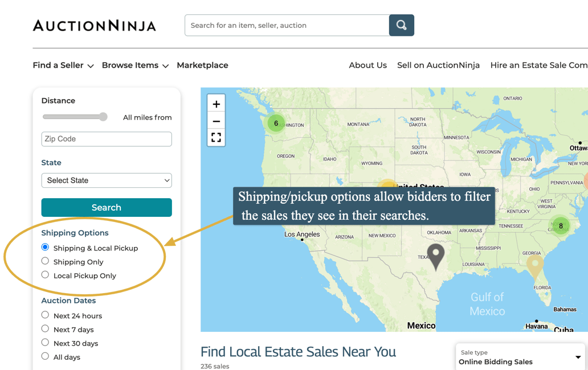Click the Zip Code input field

point(107,139)
